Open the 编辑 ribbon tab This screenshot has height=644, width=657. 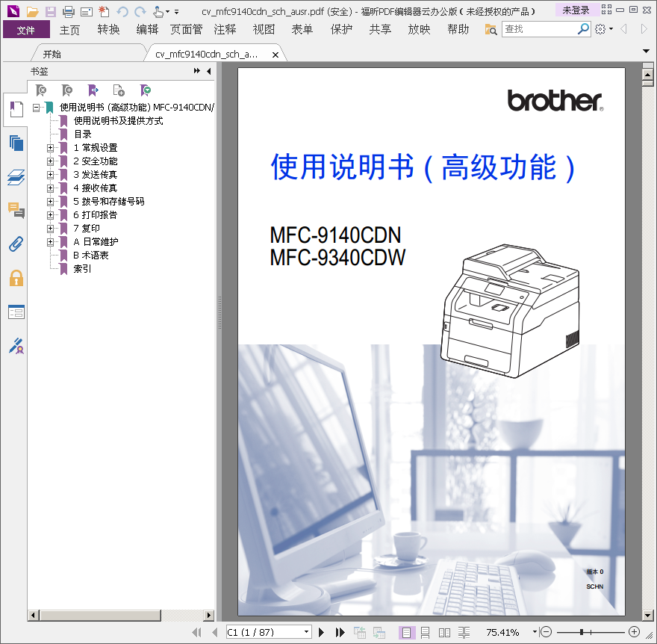(147, 30)
